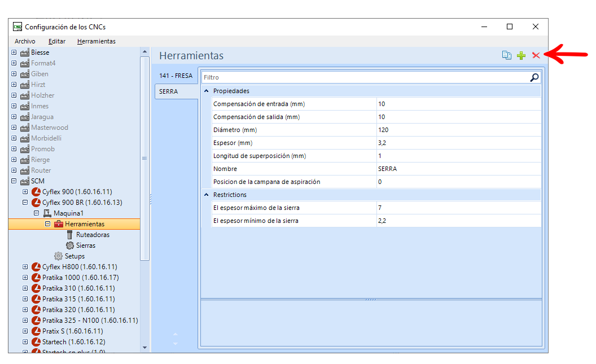
Task: Click the Filtro search field
Action: 366,77
